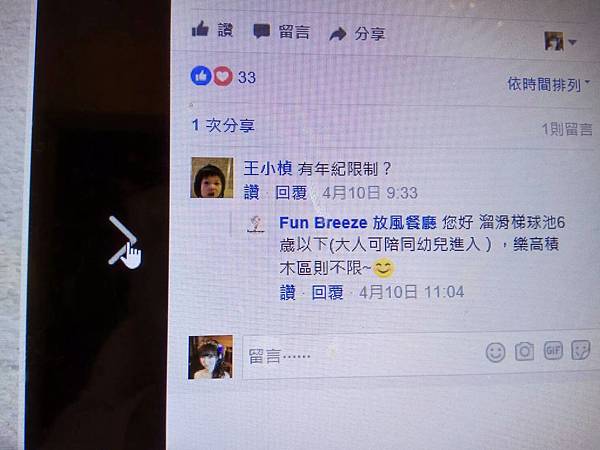Open the emoji picker in comment box
Screen dimensions: 600x450
point(496,352)
